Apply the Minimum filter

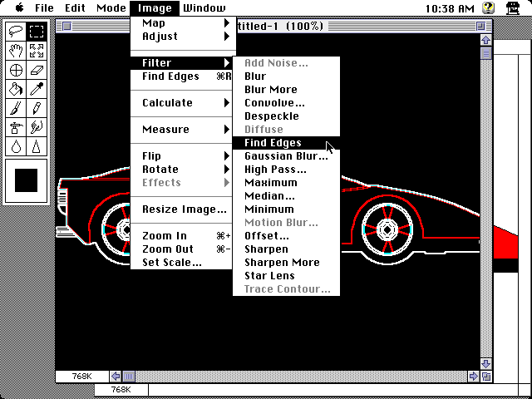coord(286,209)
